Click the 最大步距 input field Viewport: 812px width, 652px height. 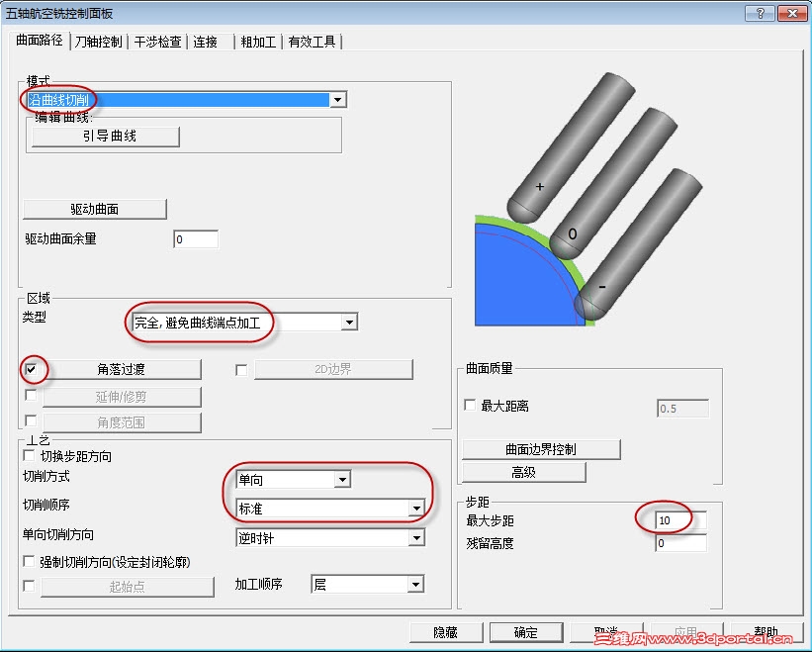(681, 520)
